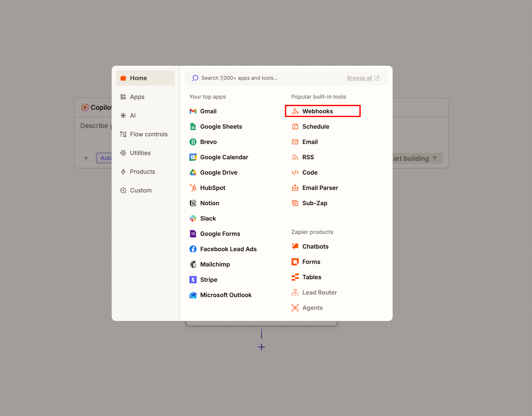Add a step with the plus below
This screenshot has height=416, width=532.
click(262, 347)
